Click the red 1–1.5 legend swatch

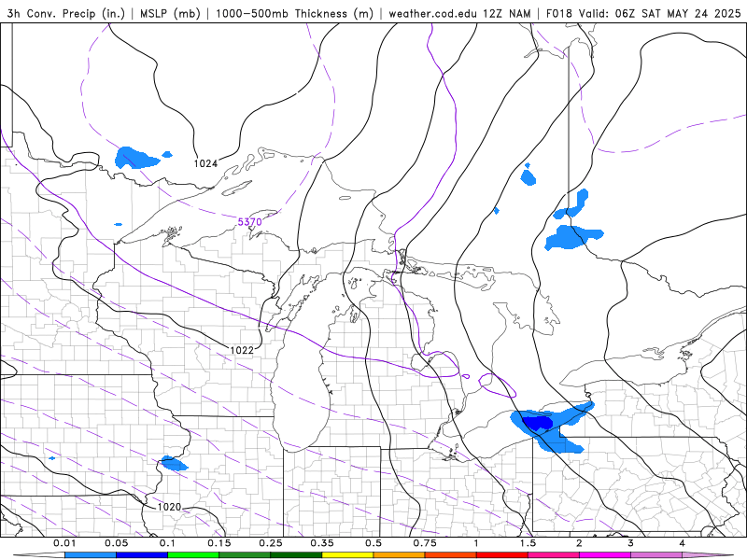(502, 555)
